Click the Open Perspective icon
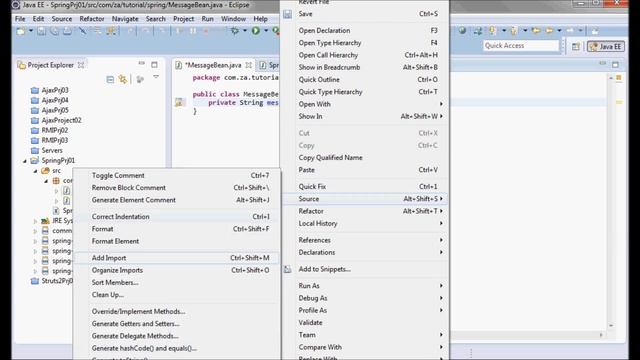 [576, 47]
